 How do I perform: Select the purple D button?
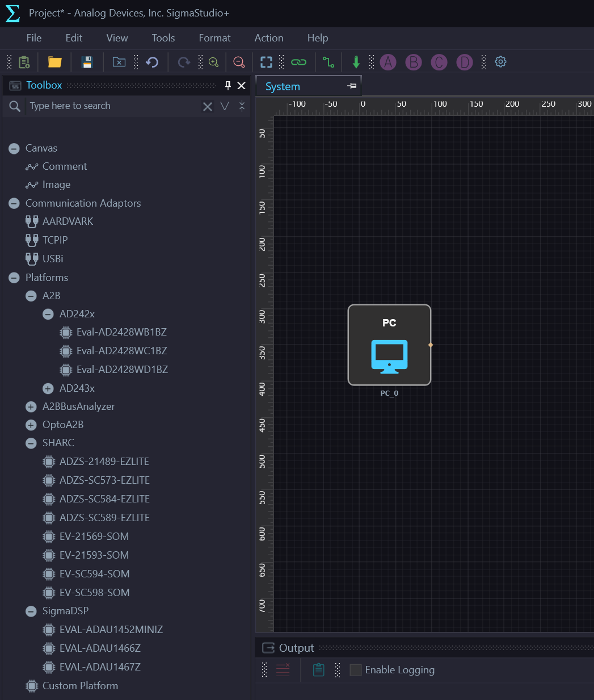(x=465, y=62)
